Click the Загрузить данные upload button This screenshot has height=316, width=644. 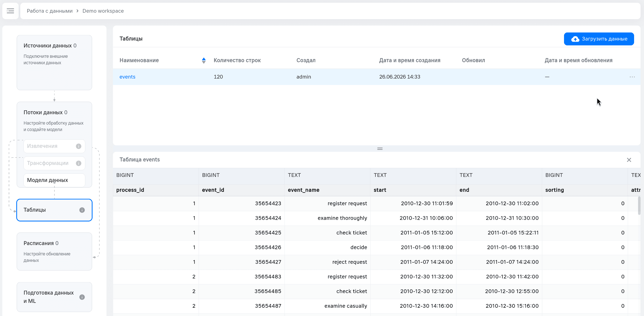tap(599, 39)
